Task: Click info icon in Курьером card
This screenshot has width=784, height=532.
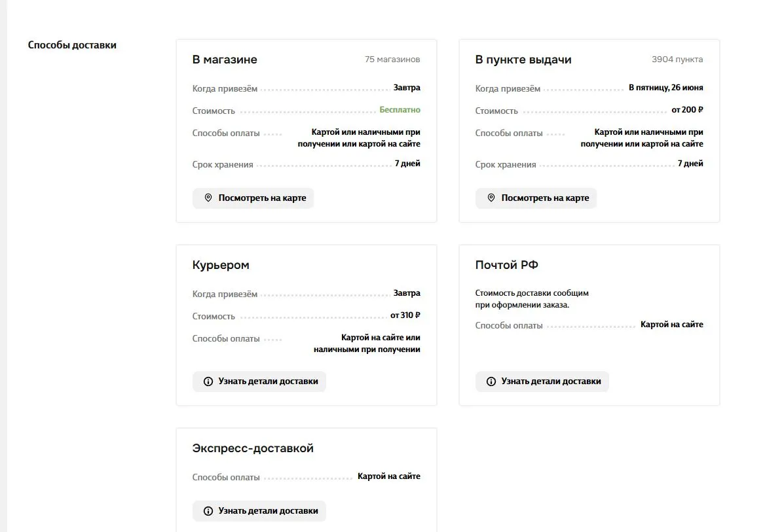Action: click(208, 381)
